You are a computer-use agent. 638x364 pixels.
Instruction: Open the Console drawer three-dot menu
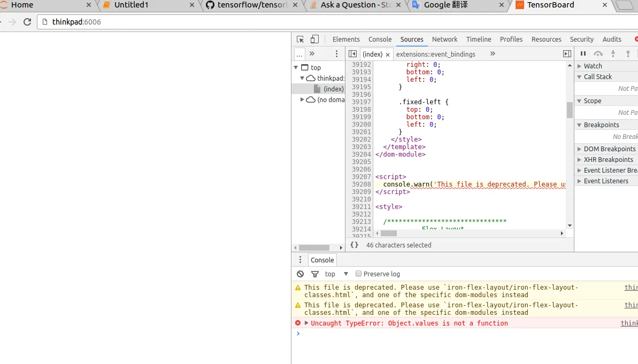coord(301,260)
